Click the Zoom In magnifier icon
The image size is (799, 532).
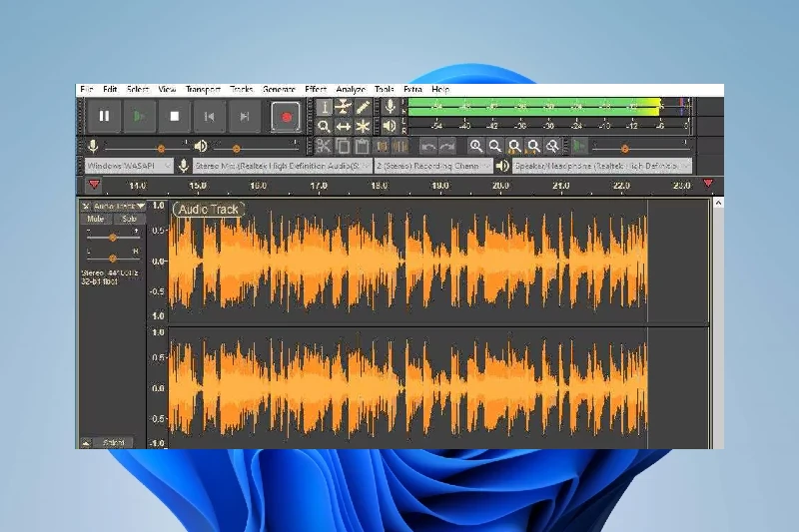click(x=476, y=147)
